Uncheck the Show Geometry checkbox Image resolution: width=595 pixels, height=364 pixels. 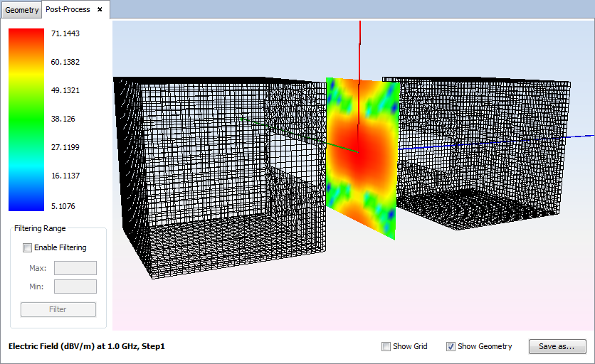(x=451, y=347)
